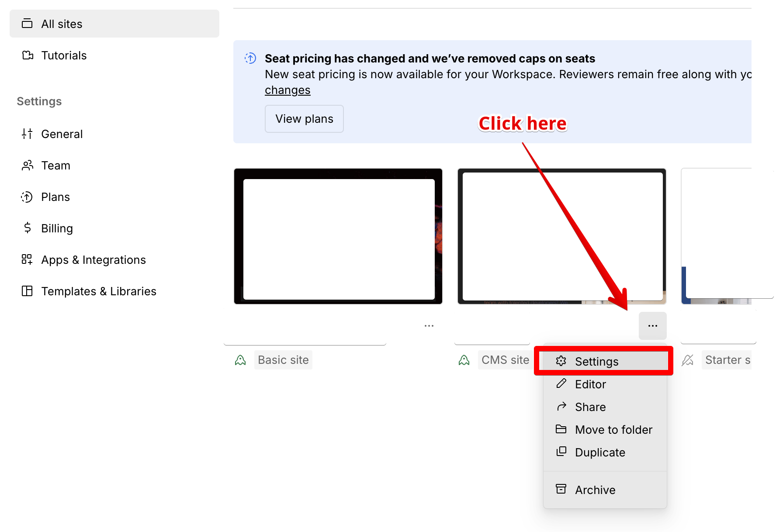776x532 pixels.
Task: Click the Plans upgrade arrow icon
Action: pyautogui.click(x=27, y=197)
